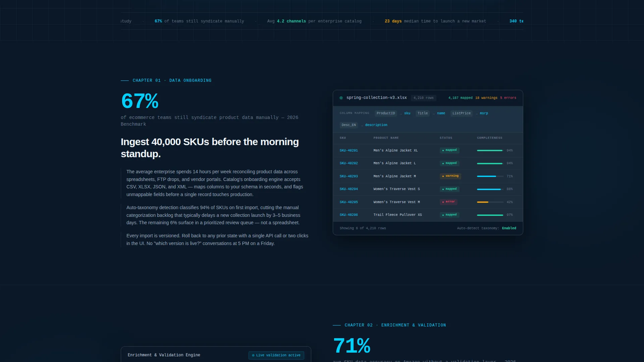Viewport: 644px width, 362px height.
Task: Click mapped badge for SKU-48291
Action: (x=449, y=150)
